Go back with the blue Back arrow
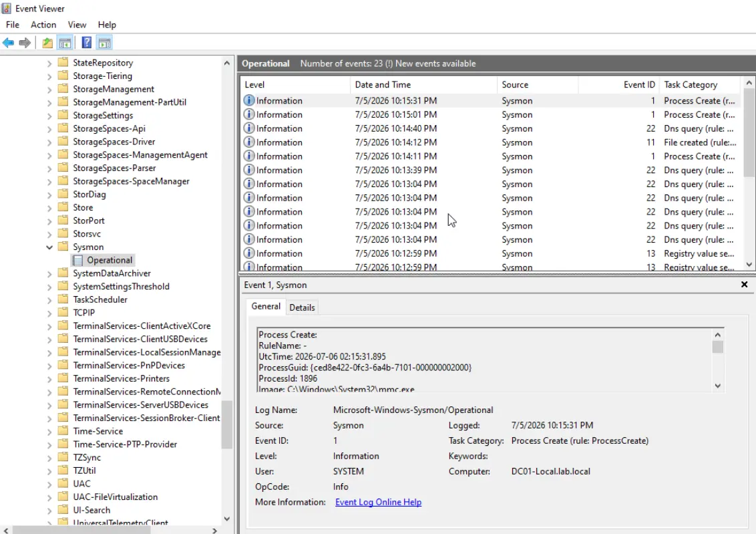 (8, 43)
